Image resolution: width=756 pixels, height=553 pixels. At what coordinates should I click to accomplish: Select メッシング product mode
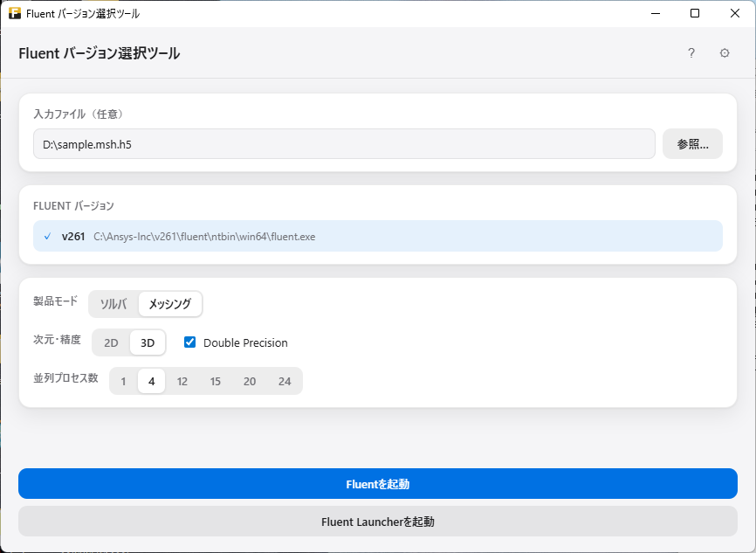pyautogui.click(x=169, y=304)
